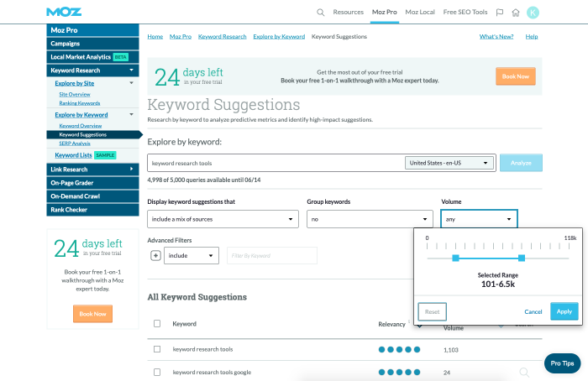
Task: Click the Moz logo
Action: coord(64,12)
